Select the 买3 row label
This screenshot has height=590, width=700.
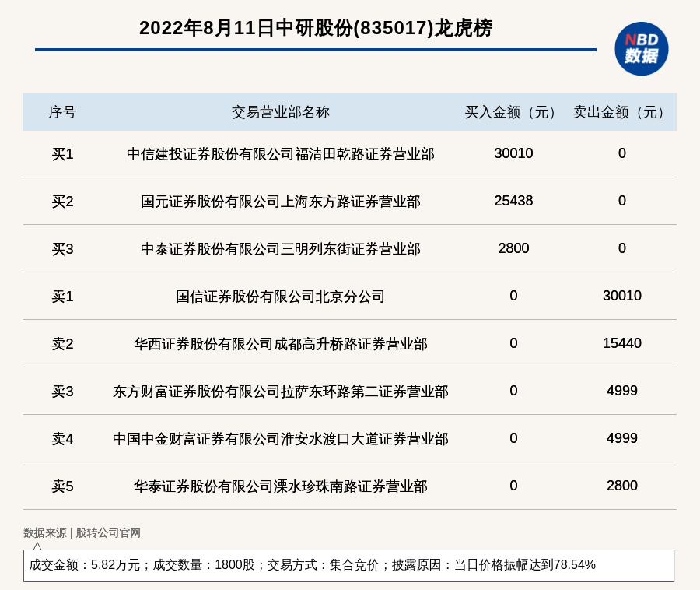(x=62, y=249)
